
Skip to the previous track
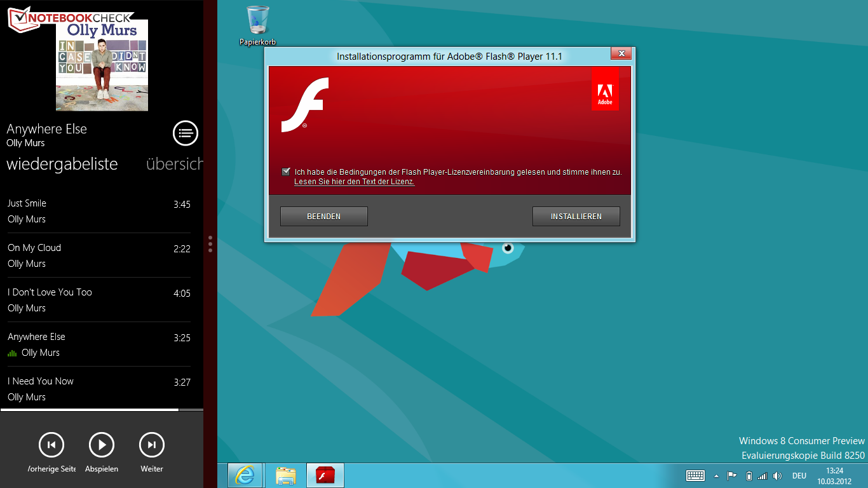51,445
